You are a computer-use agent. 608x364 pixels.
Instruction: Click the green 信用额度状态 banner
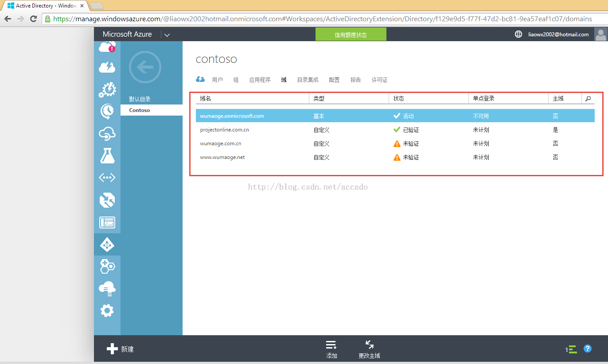pos(351,35)
